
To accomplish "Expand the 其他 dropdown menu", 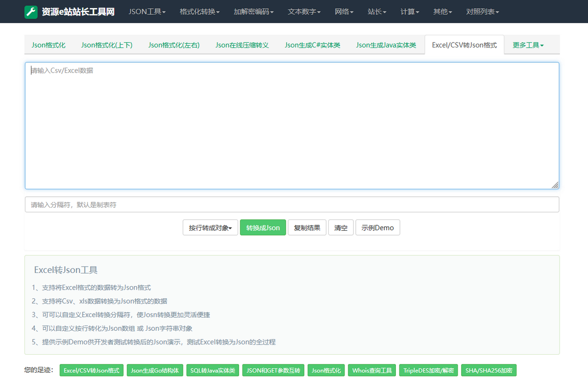I will (442, 12).
